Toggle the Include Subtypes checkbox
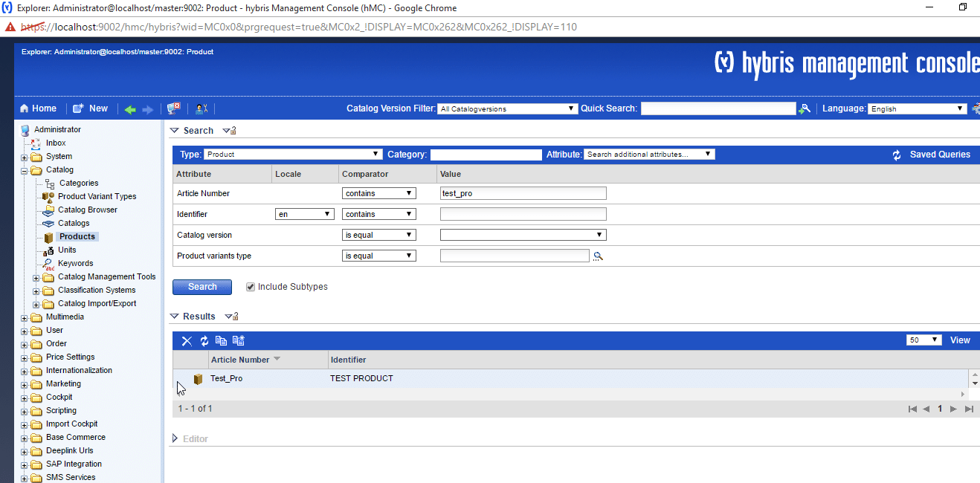This screenshot has width=980, height=483. pos(251,287)
